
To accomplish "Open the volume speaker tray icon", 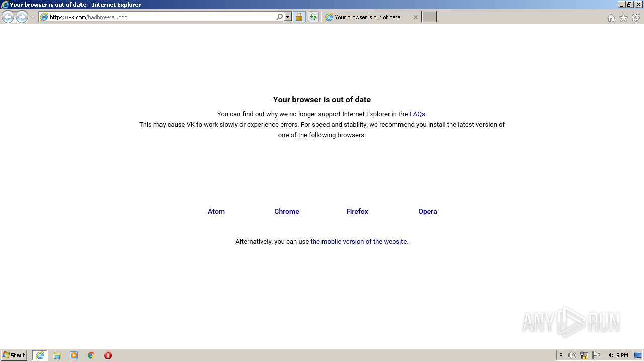I will [x=572, y=355].
